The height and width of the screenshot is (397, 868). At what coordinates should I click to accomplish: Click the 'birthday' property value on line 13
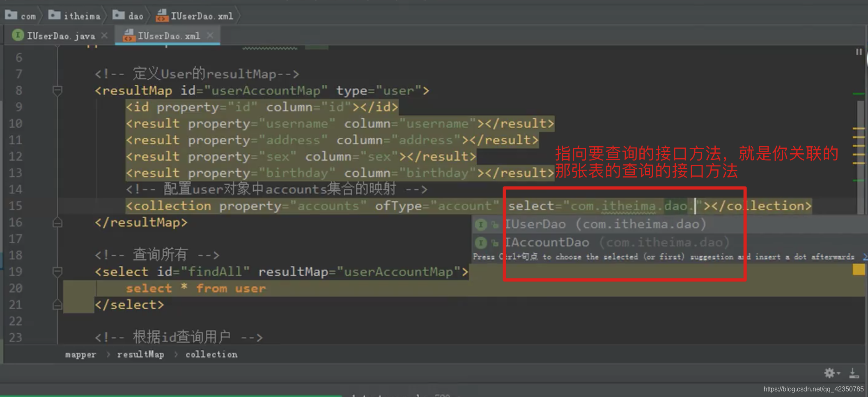click(297, 173)
